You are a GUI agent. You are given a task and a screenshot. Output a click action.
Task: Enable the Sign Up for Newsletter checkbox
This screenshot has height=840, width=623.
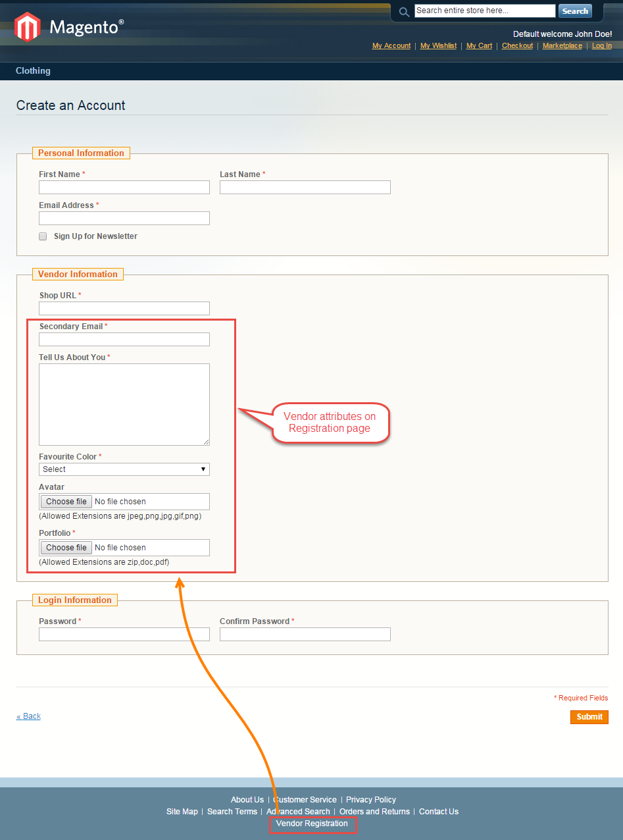[x=42, y=236]
